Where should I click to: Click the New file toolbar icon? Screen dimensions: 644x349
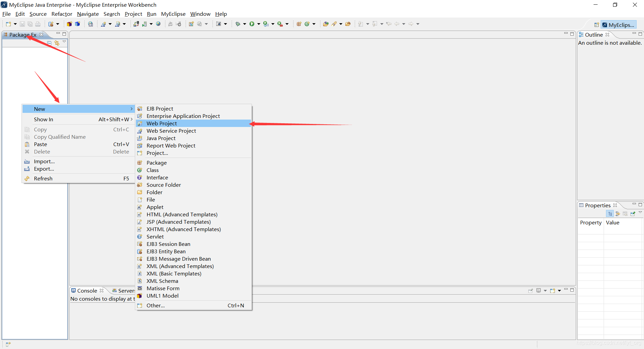click(x=8, y=24)
